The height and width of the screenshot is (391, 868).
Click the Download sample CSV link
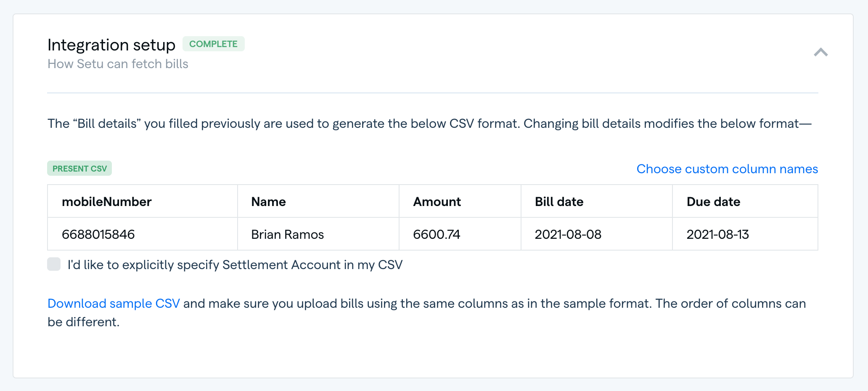point(114,303)
